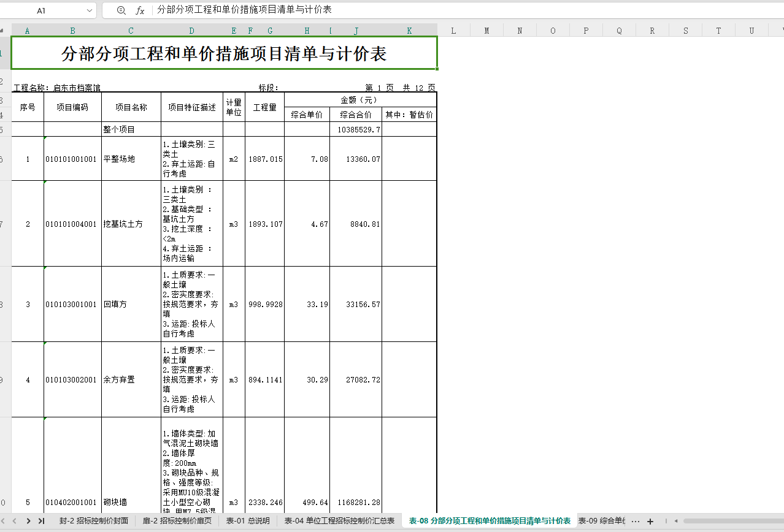The image size is (784, 532).
Task: Select column Q header
Action: (x=619, y=31)
